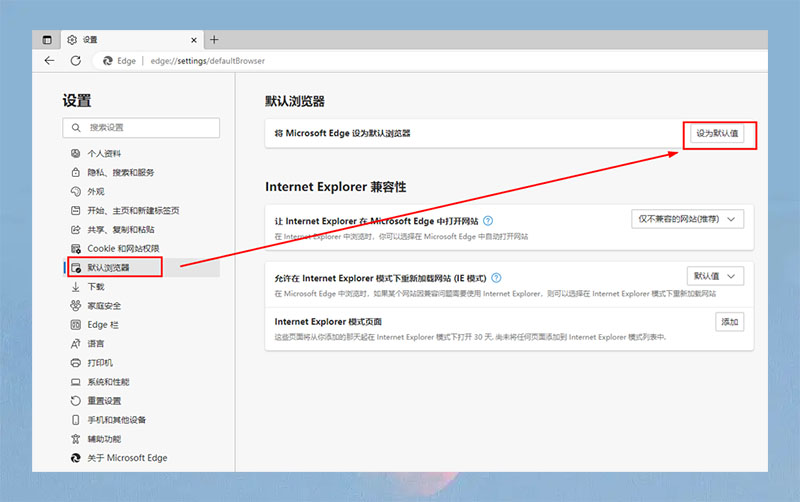
Task: Open the 默认值 dropdown for IE mode
Action: click(715, 276)
